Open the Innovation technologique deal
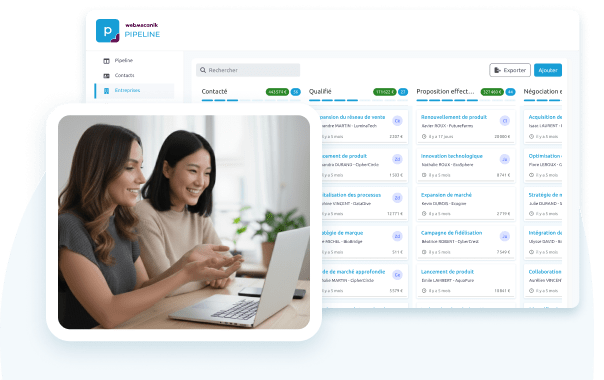Image resolution: width=604 pixels, height=380 pixels. click(x=466, y=166)
